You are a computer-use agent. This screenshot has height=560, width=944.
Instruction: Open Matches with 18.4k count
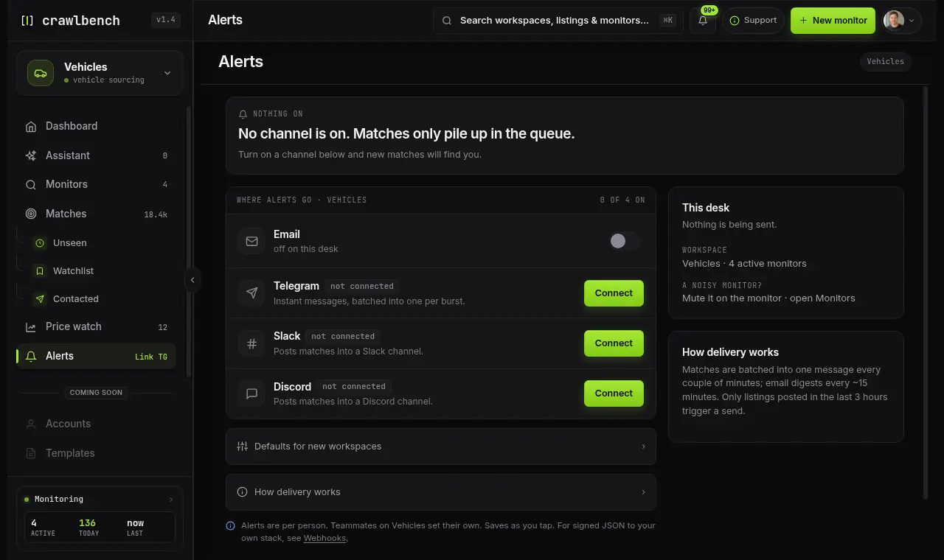pyautogui.click(x=96, y=214)
